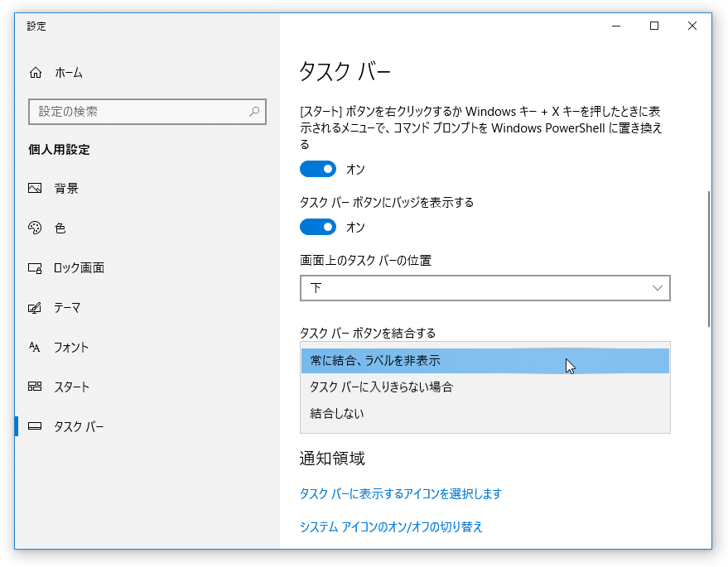Expand the taskbar position dropdown arrow

click(x=657, y=288)
